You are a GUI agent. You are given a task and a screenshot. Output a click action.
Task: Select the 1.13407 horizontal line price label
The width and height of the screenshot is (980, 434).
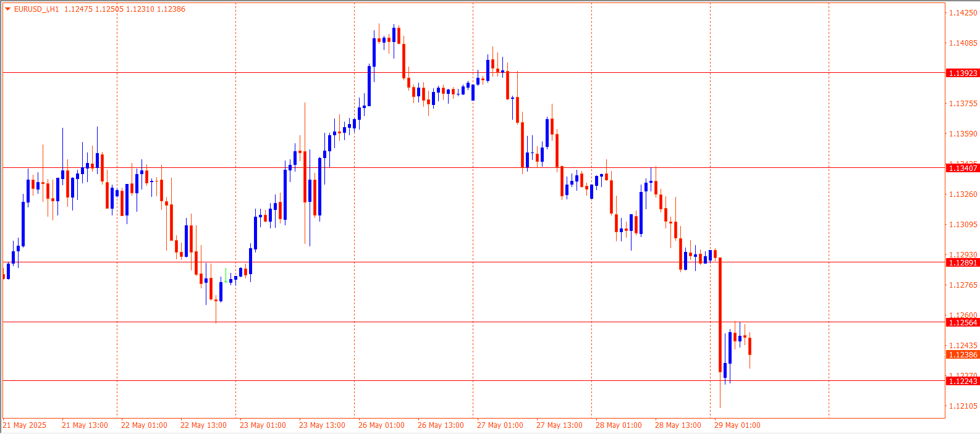pos(963,168)
